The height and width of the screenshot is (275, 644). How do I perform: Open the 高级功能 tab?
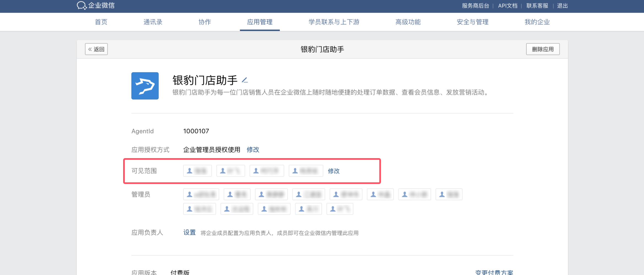(x=408, y=22)
